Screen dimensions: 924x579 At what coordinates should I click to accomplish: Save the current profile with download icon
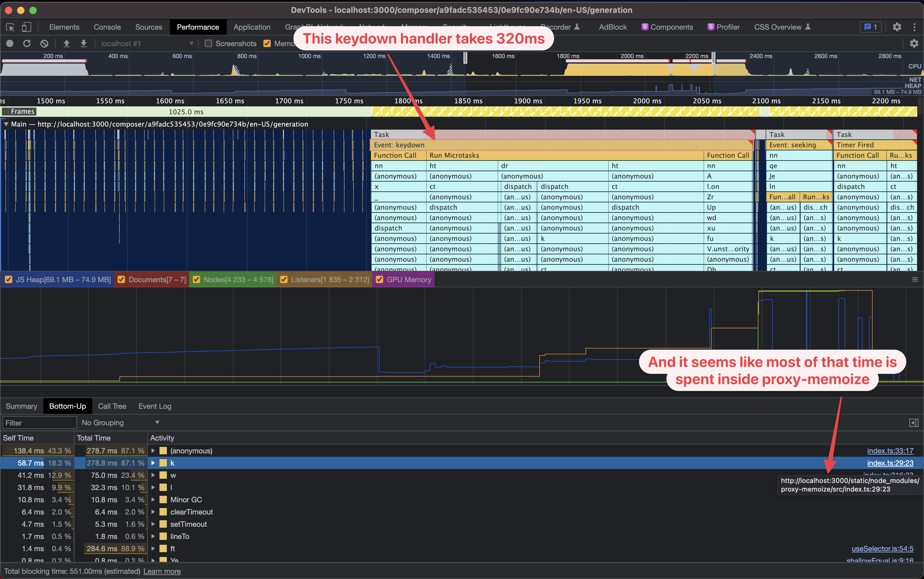pyautogui.click(x=83, y=43)
